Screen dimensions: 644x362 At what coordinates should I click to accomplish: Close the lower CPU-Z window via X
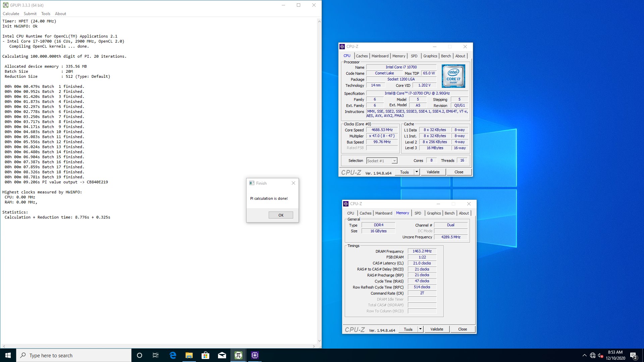[x=469, y=204]
